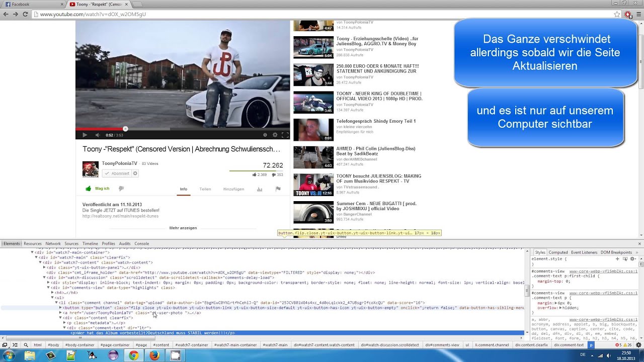This screenshot has height=362, width=644.
Task: Enter fullscreen mode in the video player
Action: [x=285, y=135]
